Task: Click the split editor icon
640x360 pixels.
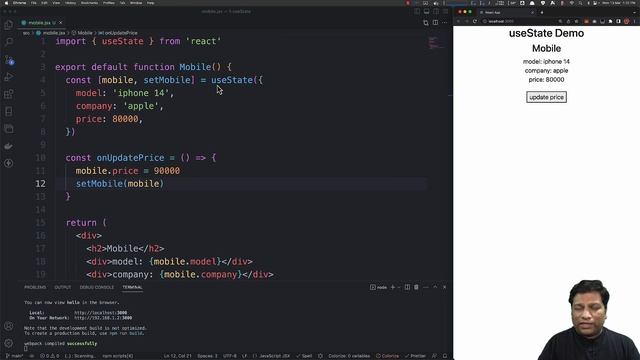Action: click(x=436, y=22)
